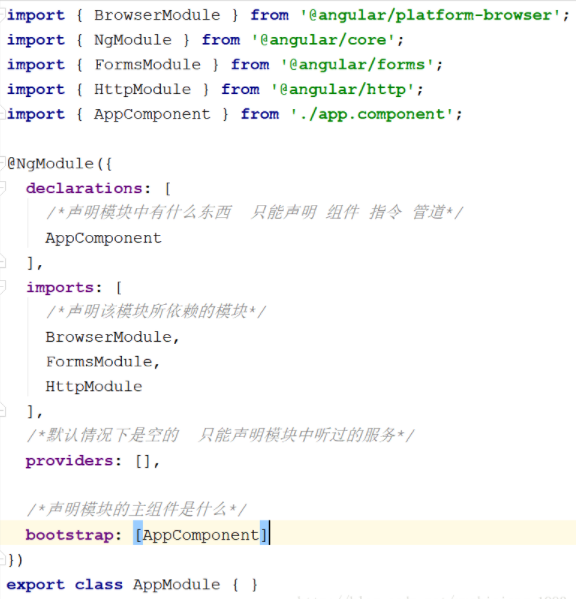Click FormsModule inside imports array
The height and width of the screenshot is (599, 580).
pos(99,362)
